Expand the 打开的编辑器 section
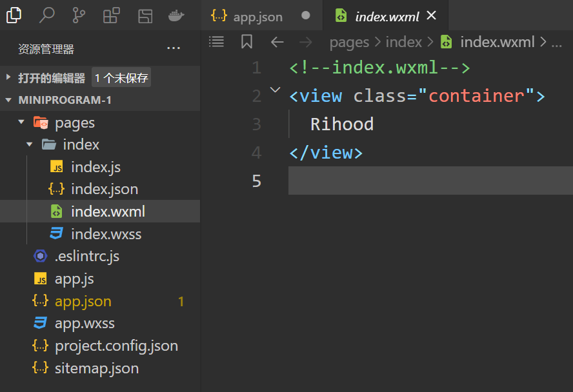Screen dimensions: 573x392 tap(8, 77)
